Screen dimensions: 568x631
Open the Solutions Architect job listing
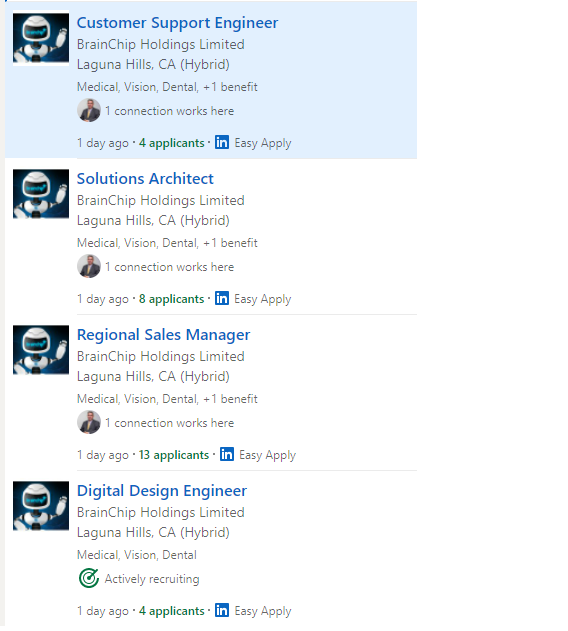(x=145, y=179)
